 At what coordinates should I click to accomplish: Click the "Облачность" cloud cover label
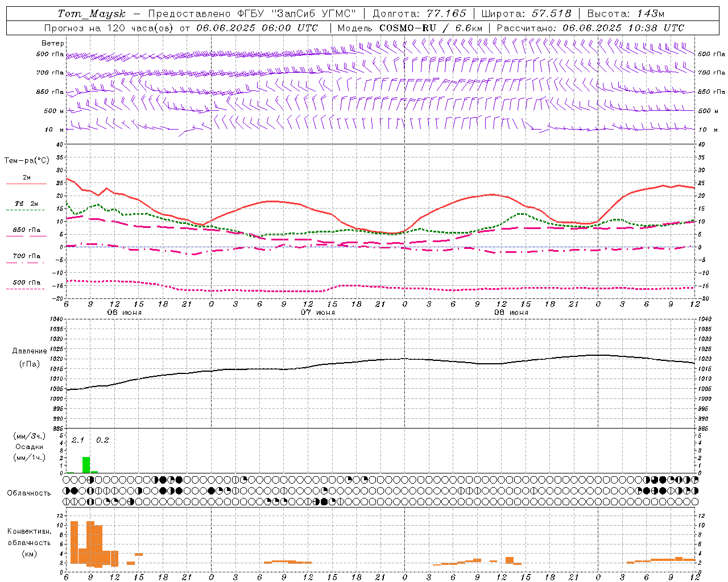tap(29, 493)
